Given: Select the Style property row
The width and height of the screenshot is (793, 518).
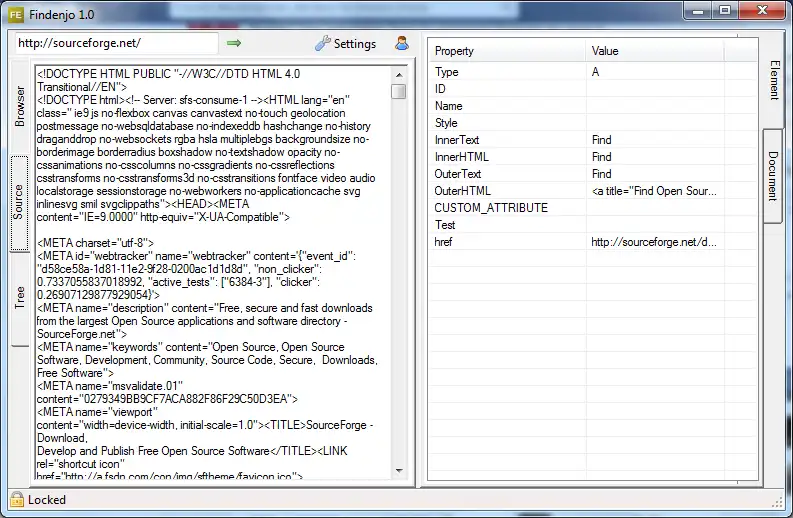Looking at the screenshot, I should pyautogui.click(x=593, y=123).
